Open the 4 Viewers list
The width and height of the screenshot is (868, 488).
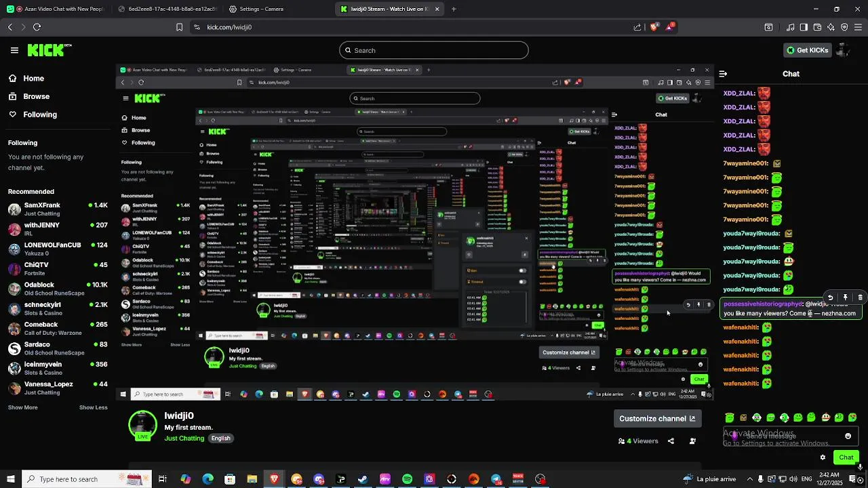(638, 441)
